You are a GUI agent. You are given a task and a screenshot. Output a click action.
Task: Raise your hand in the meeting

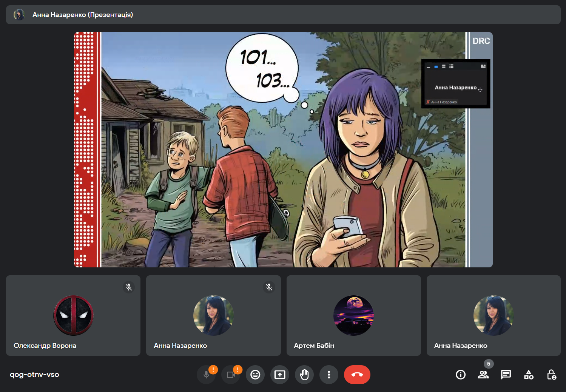click(x=304, y=375)
